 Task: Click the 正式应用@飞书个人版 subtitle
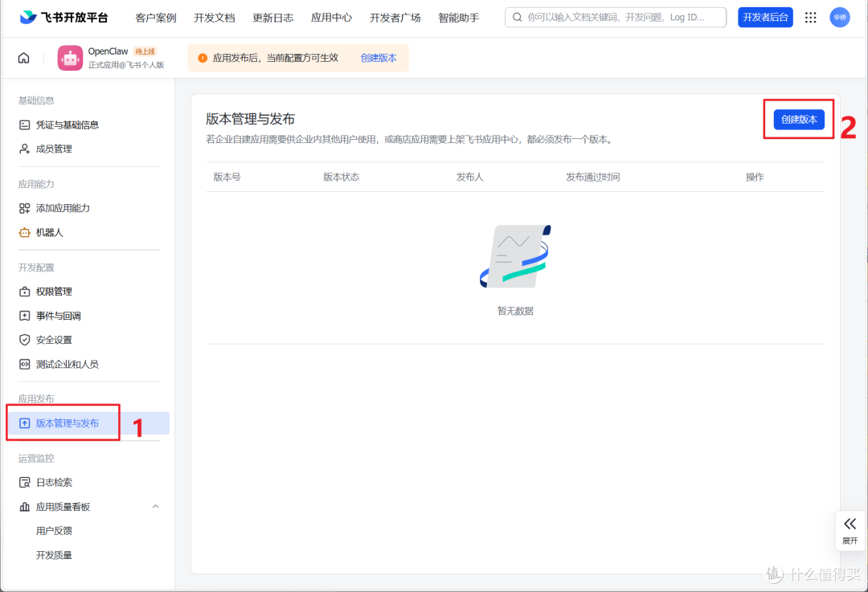(x=126, y=65)
